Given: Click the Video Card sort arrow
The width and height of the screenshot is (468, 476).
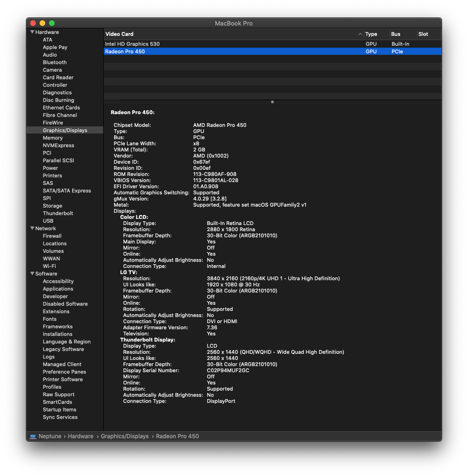Looking at the screenshot, I should (360, 34).
